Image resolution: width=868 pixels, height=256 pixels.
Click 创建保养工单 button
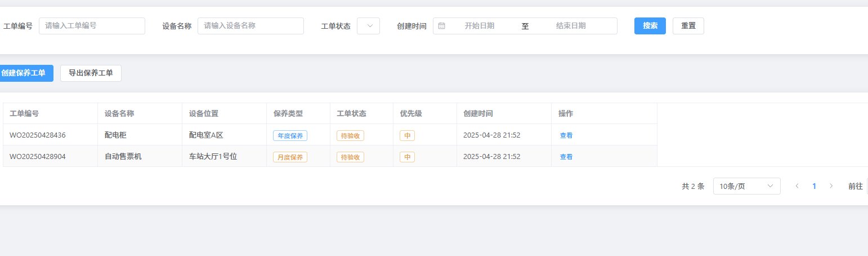click(x=24, y=73)
